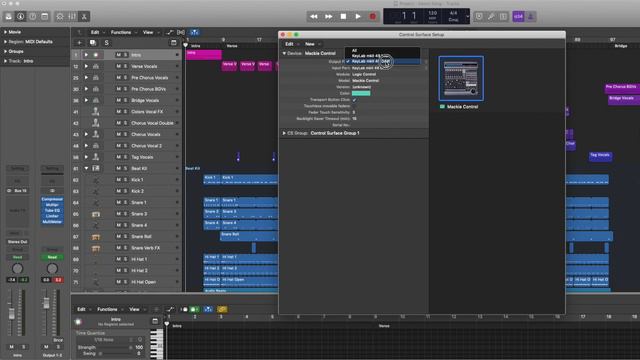This screenshot has height=360, width=640.
Task: Click the Tube EQ plugin slot
Action: (52, 211)
